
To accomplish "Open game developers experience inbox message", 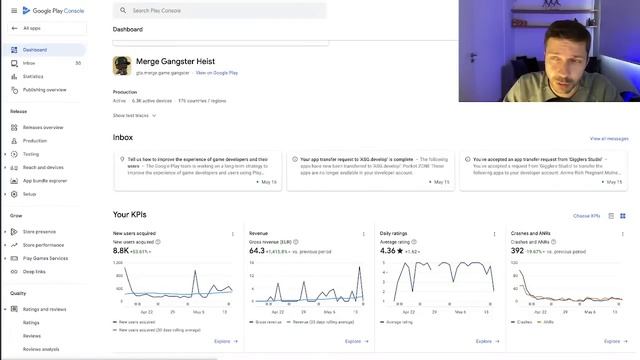I will tap(198, 171).
